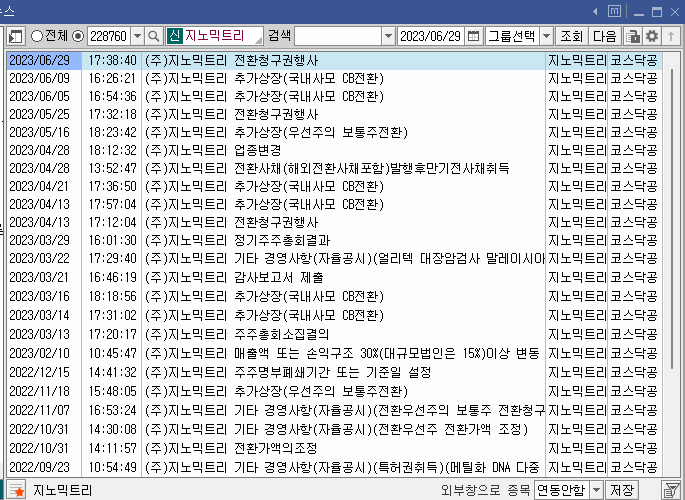This screenshot has height=500, width=685.
Task: Click the time cell 10:45:47
Action: coord(112,353)
